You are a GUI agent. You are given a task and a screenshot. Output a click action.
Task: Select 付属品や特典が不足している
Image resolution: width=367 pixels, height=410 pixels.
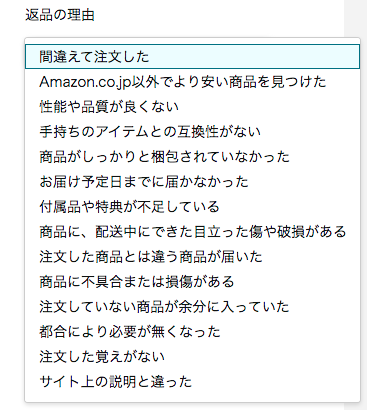click(x=192, y=207)
